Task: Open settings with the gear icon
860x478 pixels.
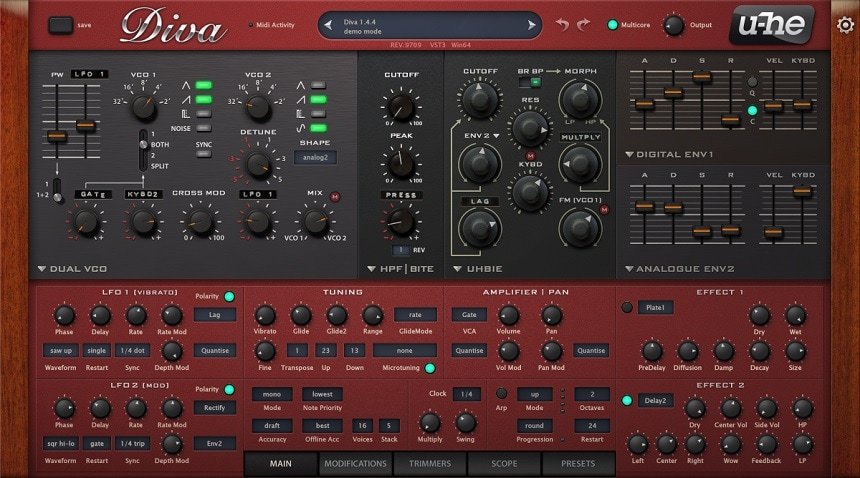Action: pos(845,25)
